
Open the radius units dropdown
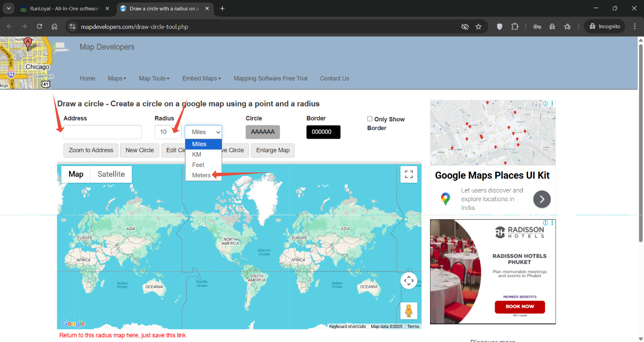[203, 132]
